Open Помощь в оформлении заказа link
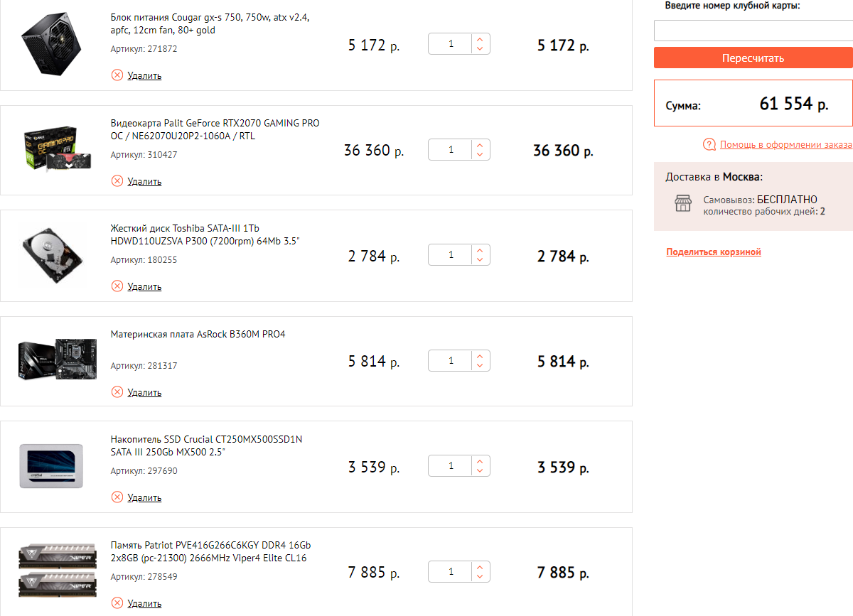The height and width of the screenshot is (616, 853). [785, 145]
